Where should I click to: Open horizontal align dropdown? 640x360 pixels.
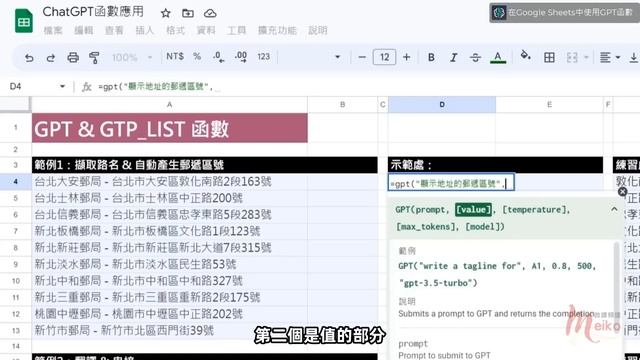coord(610,58)
